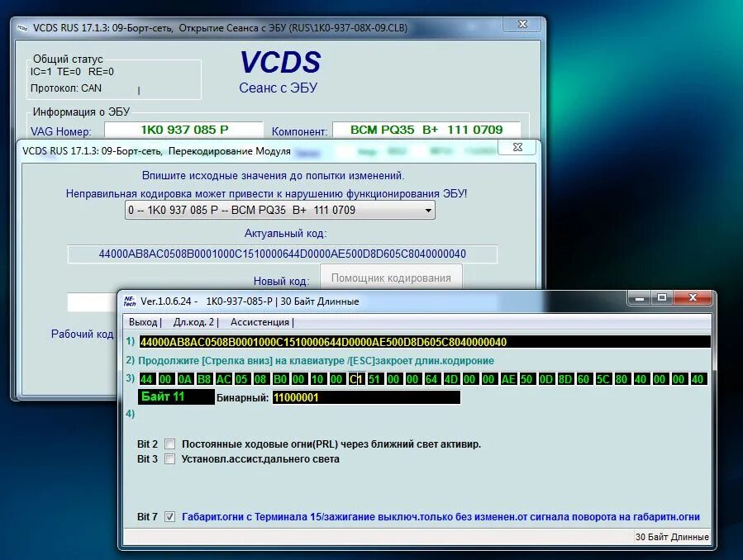Select byte cell AE in the byte row
The width and height of the screenshot is (743, 560).
pos(508,379)
